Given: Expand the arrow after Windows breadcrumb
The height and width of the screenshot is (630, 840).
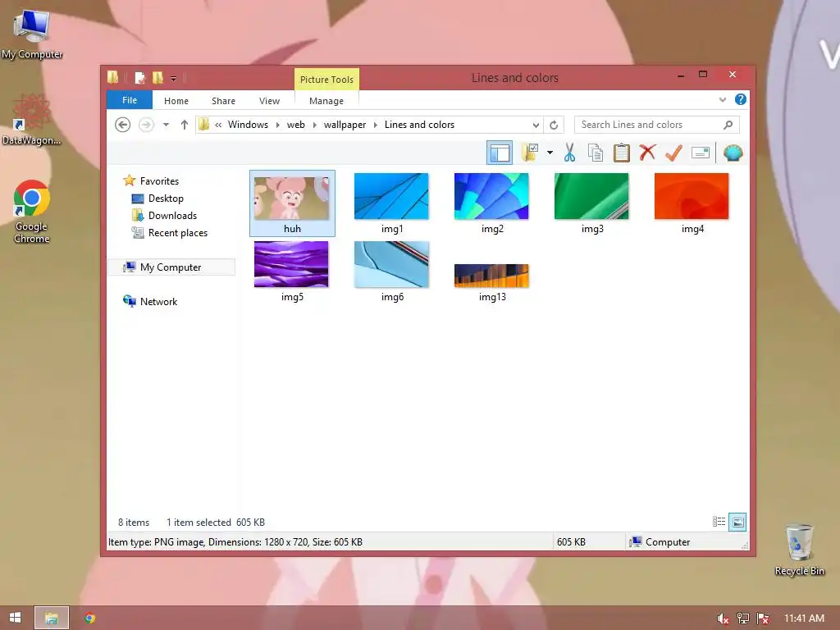Looking at the screenshot, I should coord(277,125).
